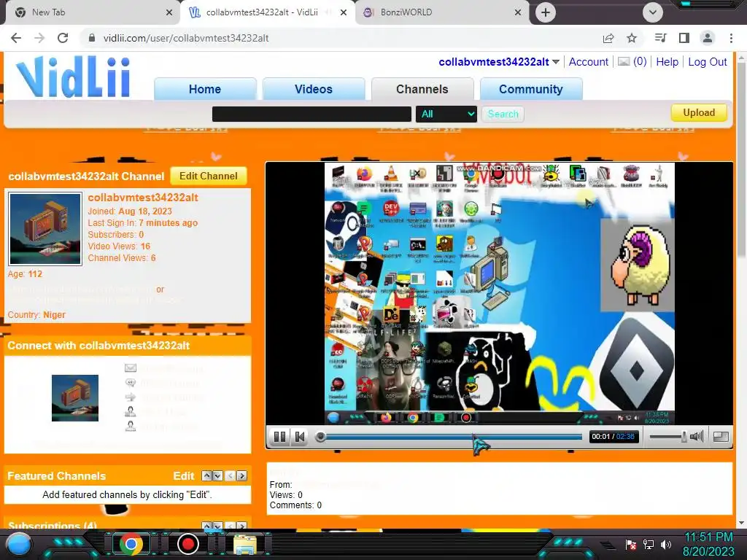The image size is (747, 560).
Task: Click the collabvmtest34232alt name in profile box
Action: click(x=143, y=197)
